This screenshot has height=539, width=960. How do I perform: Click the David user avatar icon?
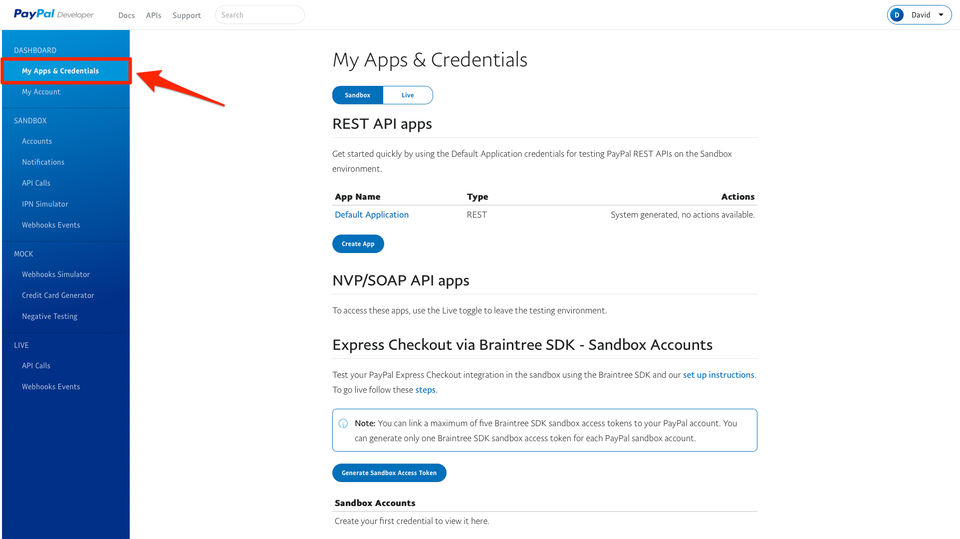tap(897, 15)
